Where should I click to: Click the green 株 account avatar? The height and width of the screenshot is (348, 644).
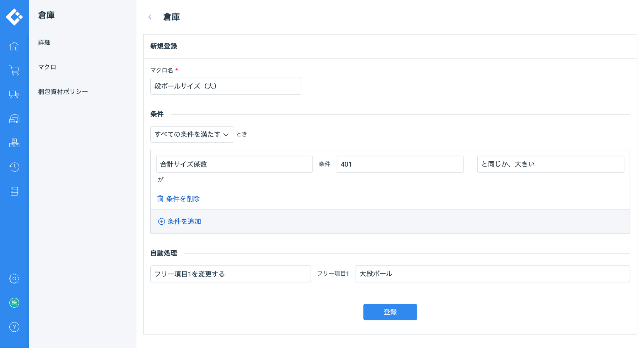[14, 303]
